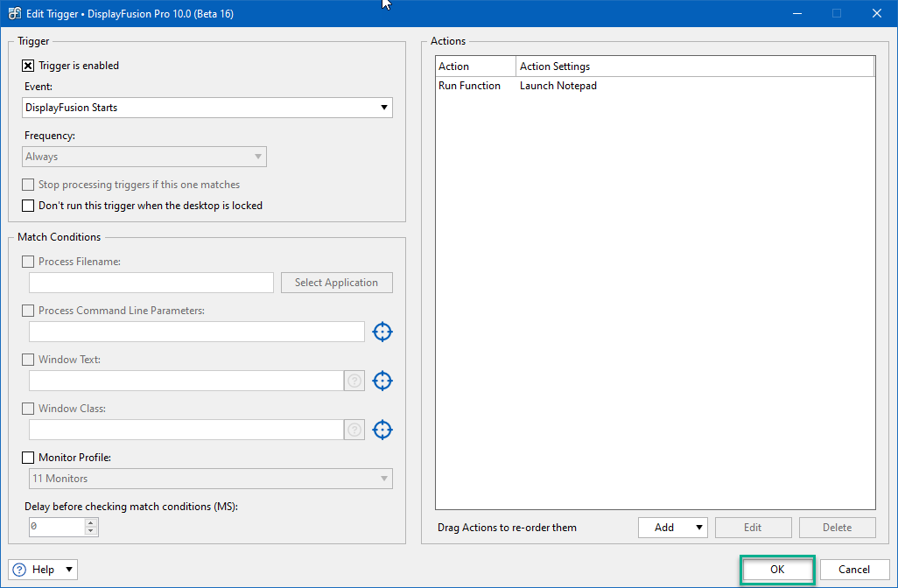
Task: Expand the Help dropdown arrow
Action: (69, 570)
